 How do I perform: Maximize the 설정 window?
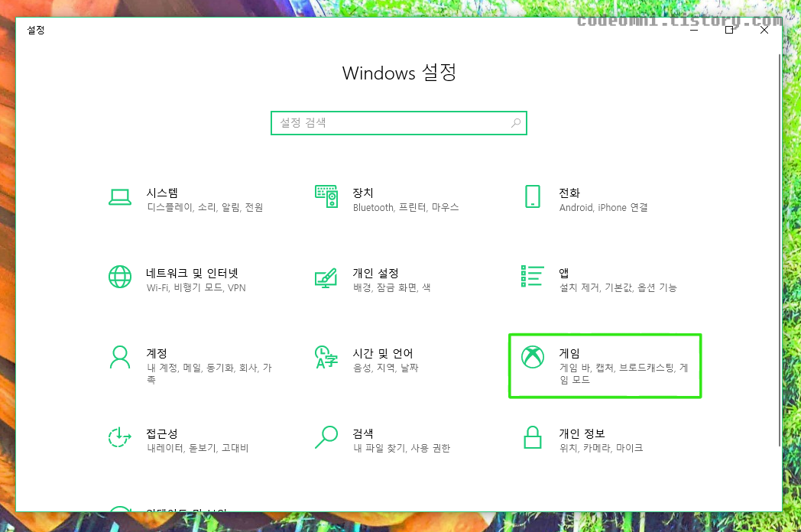pyautogui.click(x=729, y=30)
